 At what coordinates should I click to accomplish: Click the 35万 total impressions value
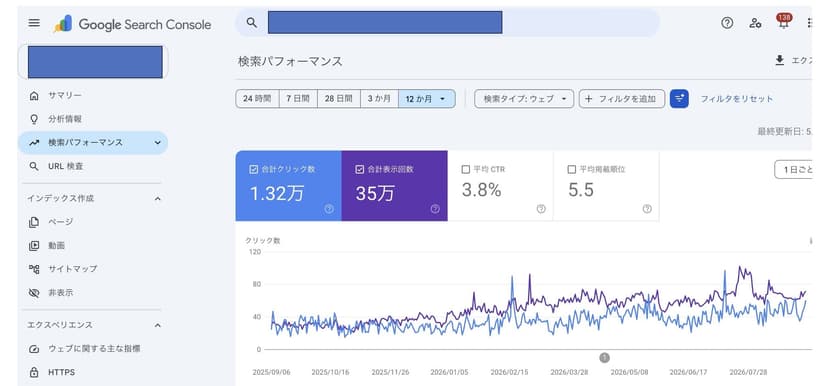[375, 193]
